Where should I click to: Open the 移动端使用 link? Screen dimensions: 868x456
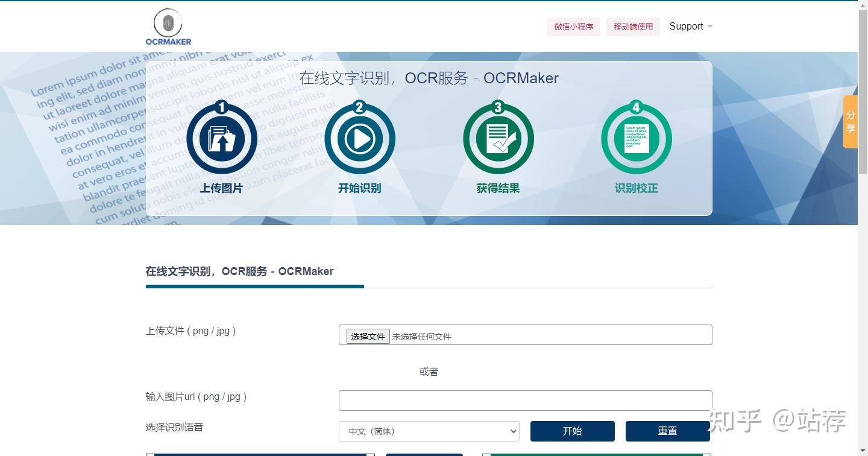click(633, 27)
